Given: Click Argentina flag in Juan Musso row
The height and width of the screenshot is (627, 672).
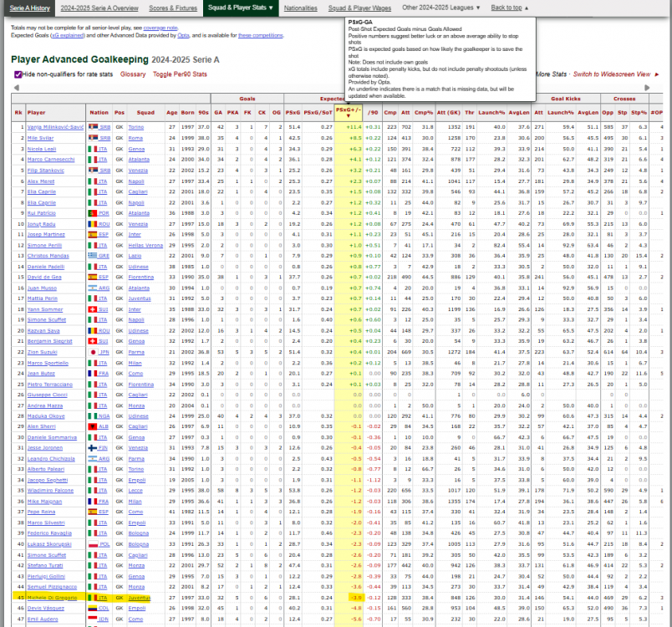Looking at the screenshot, I should [x=93, y=288].
